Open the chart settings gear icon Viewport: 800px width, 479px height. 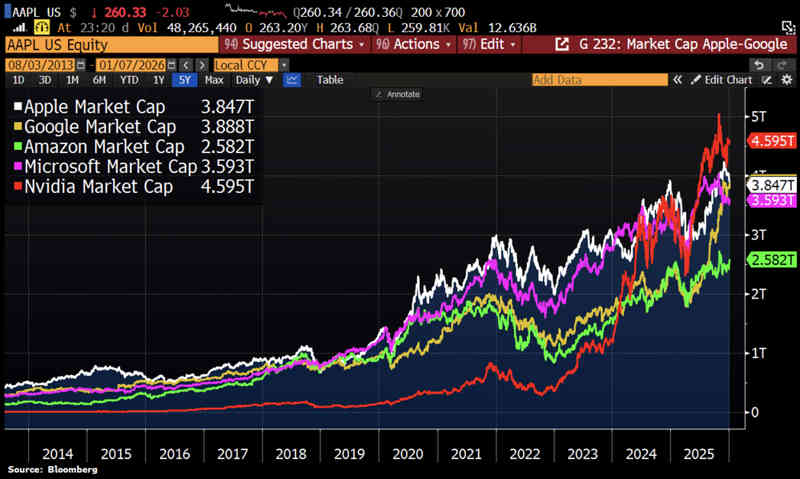(784, 79)
